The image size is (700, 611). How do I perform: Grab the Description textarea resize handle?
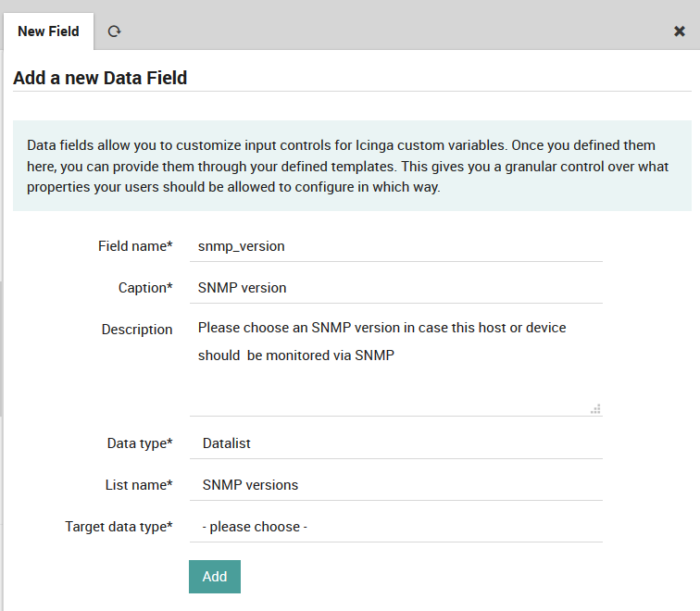coord(595,408)
